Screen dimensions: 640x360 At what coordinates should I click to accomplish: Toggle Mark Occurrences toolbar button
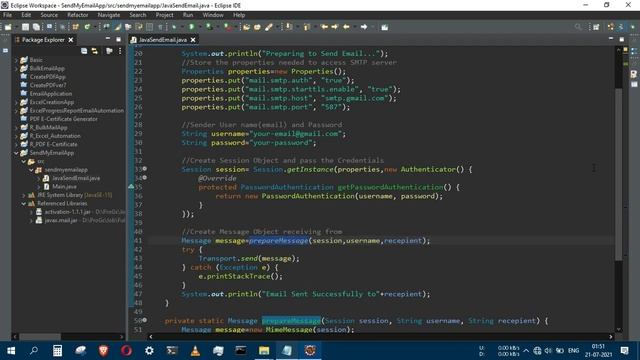pyautogui.click(x=118, y=27)
